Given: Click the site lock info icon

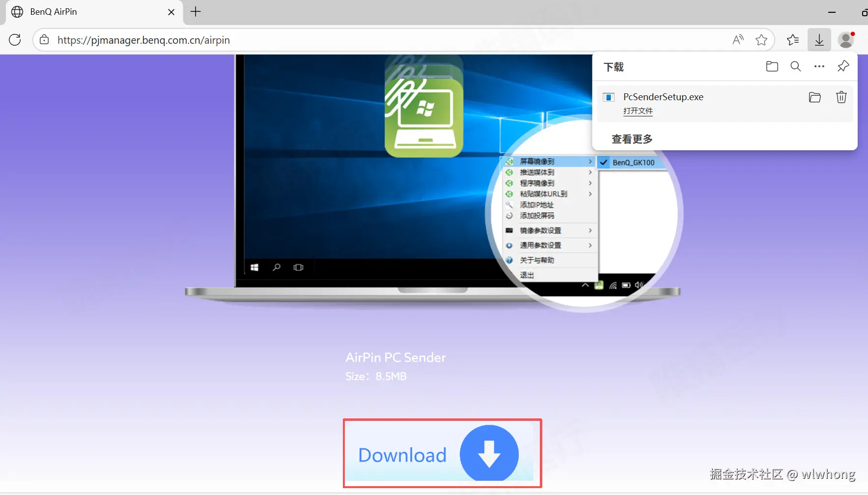Looking at the screenshot, I should pyautogui.click(x=44, y=40).
